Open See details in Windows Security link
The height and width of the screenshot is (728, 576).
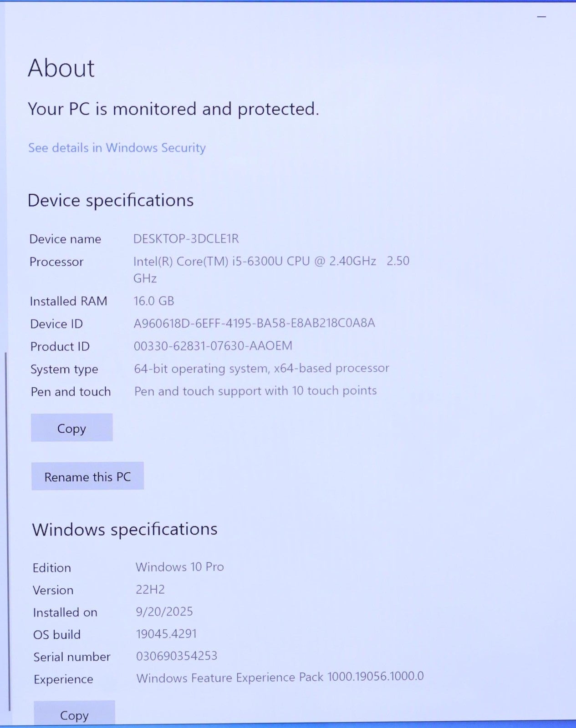(117, 148)
